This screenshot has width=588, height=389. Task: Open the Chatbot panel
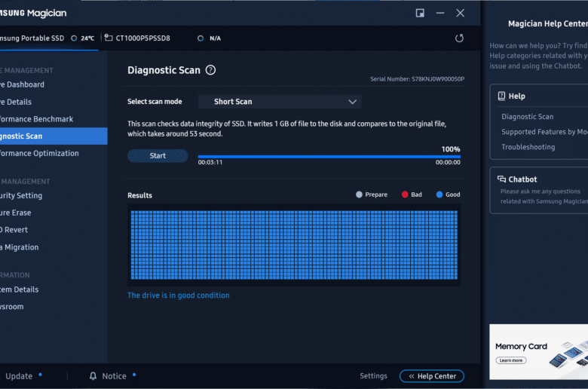coord(539,190)
